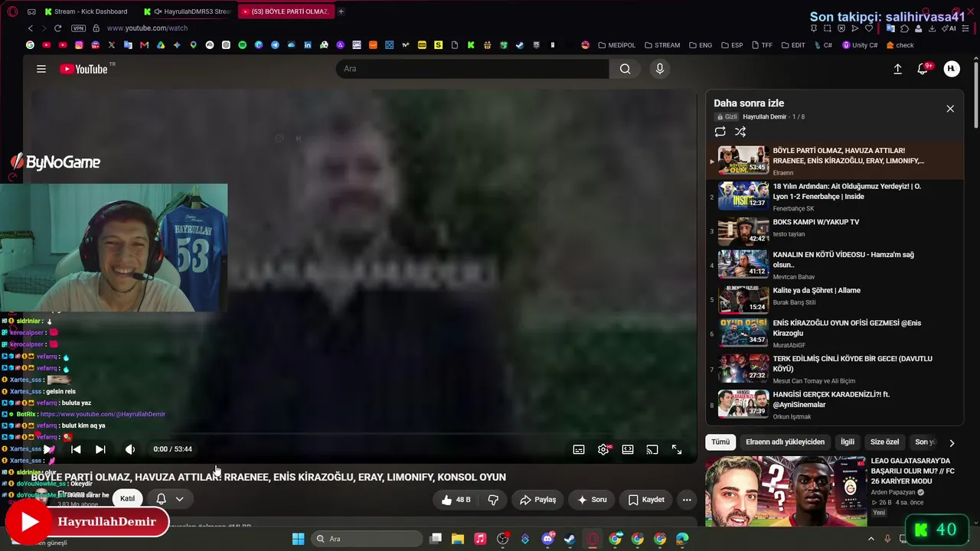
Task: Like the video with 48 B likes
Action: click(x=456, y=500)
